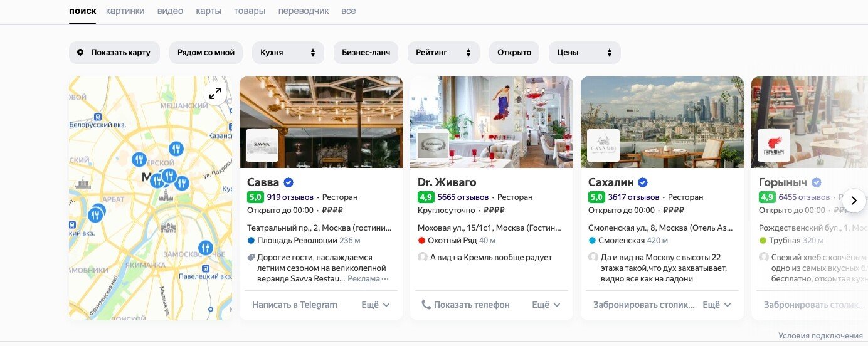
Task: Click Белорусский вокзал station icon on map
Action: point(98,117)
